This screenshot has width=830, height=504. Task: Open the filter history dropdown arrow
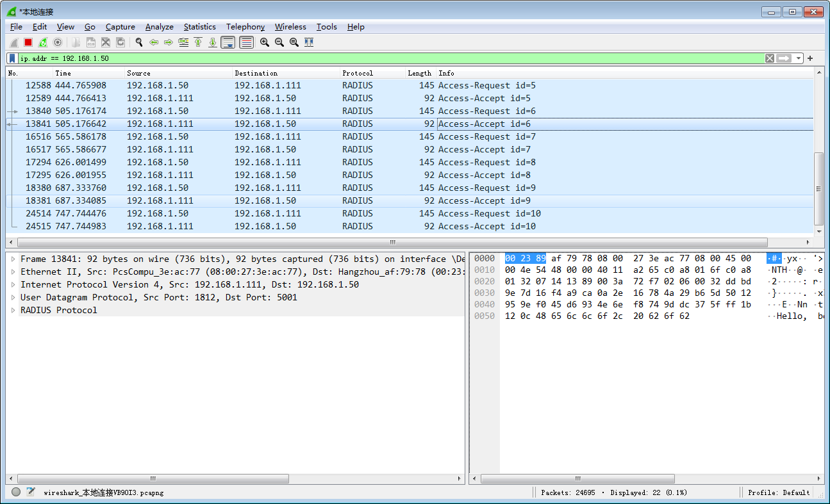click(x=799, y=58)
